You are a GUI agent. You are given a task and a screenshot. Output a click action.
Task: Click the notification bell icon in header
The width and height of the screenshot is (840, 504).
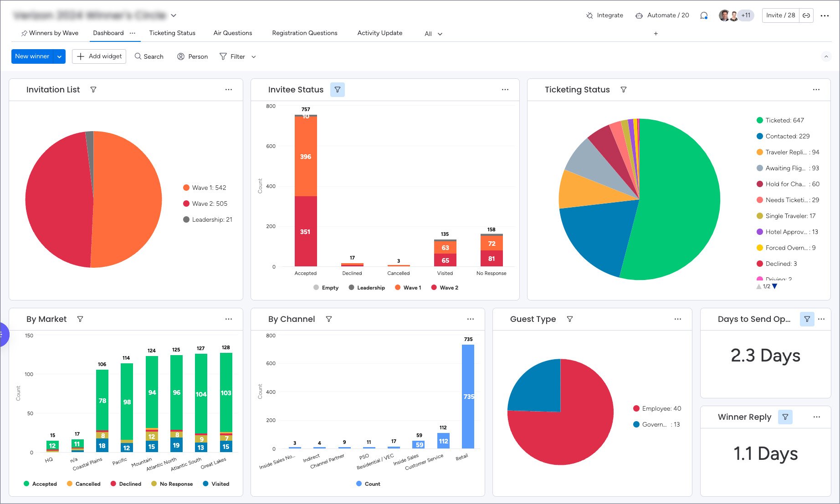pos(704,15)
